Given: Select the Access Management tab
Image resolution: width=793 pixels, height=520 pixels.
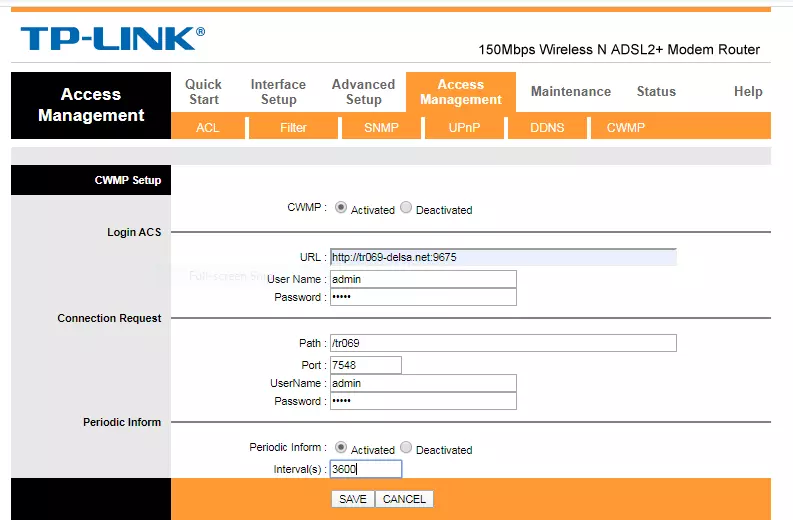Looking at the screenshot, I should coord(461,92).
